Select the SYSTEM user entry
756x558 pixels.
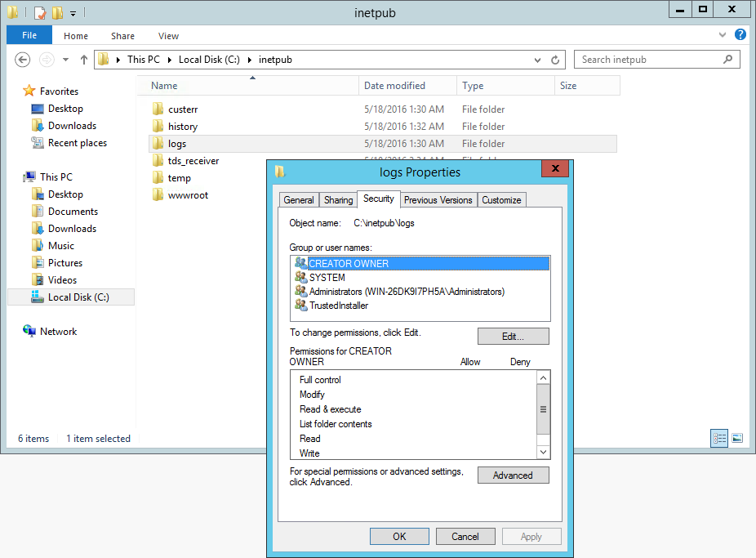327,278
